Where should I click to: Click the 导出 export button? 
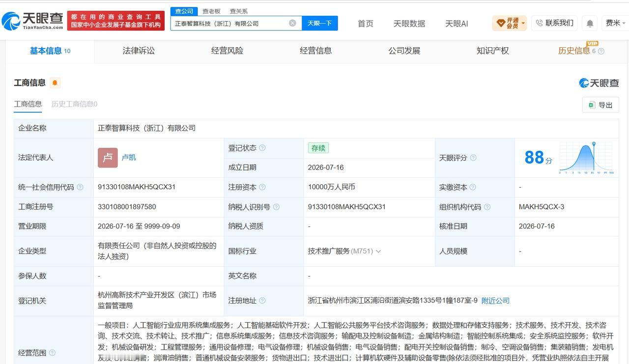pos(600,105)
